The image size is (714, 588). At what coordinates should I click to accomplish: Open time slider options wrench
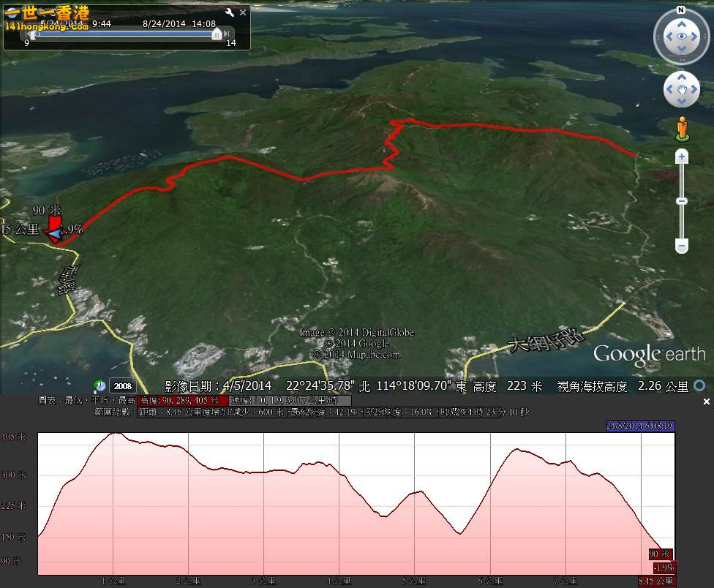point(229,12)
